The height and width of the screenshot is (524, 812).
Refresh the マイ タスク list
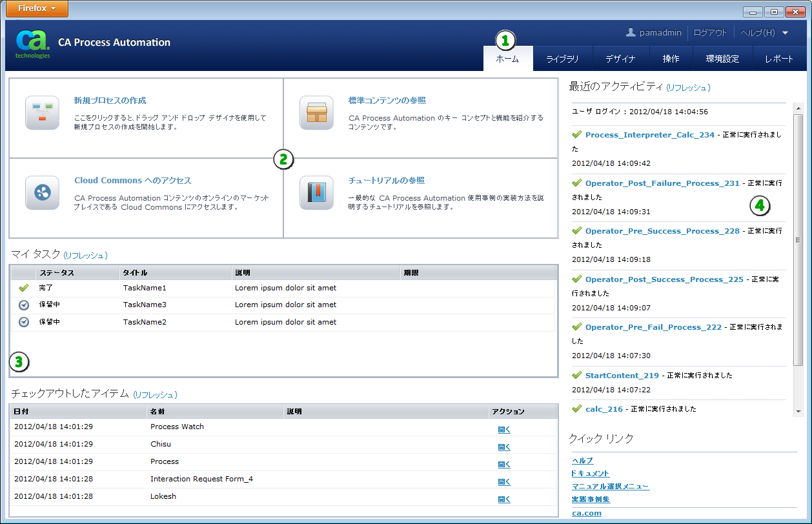(85, 256)
